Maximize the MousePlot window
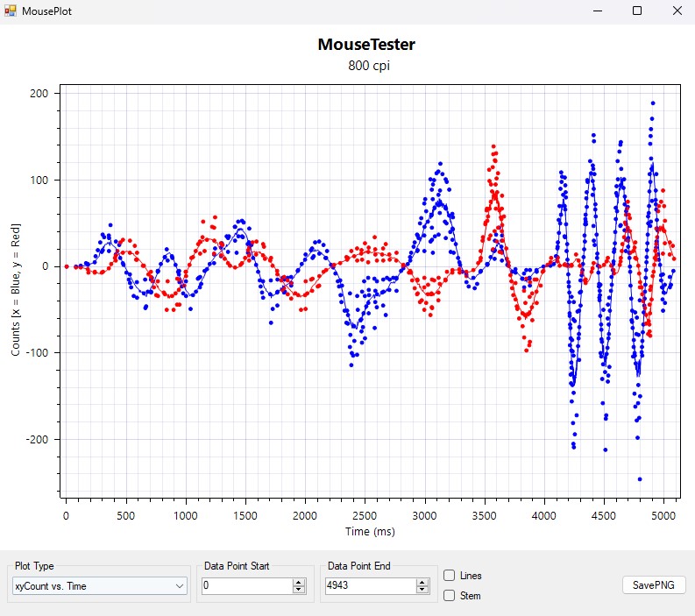The image size is (695, 616). tap(637, 11)
